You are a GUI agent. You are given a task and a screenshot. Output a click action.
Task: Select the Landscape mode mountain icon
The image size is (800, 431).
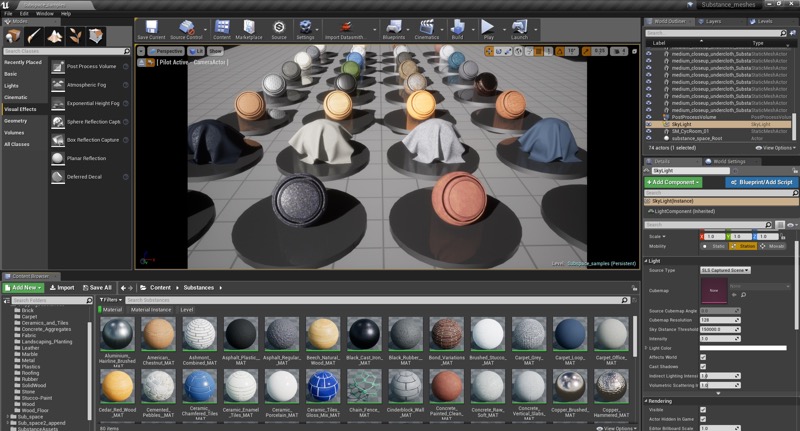(55, 36)
